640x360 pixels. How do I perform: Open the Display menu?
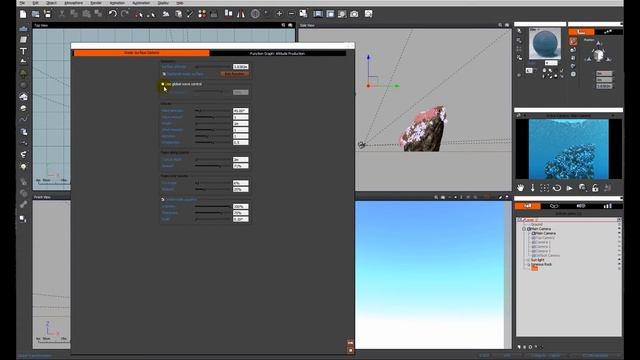coord(162,3)
